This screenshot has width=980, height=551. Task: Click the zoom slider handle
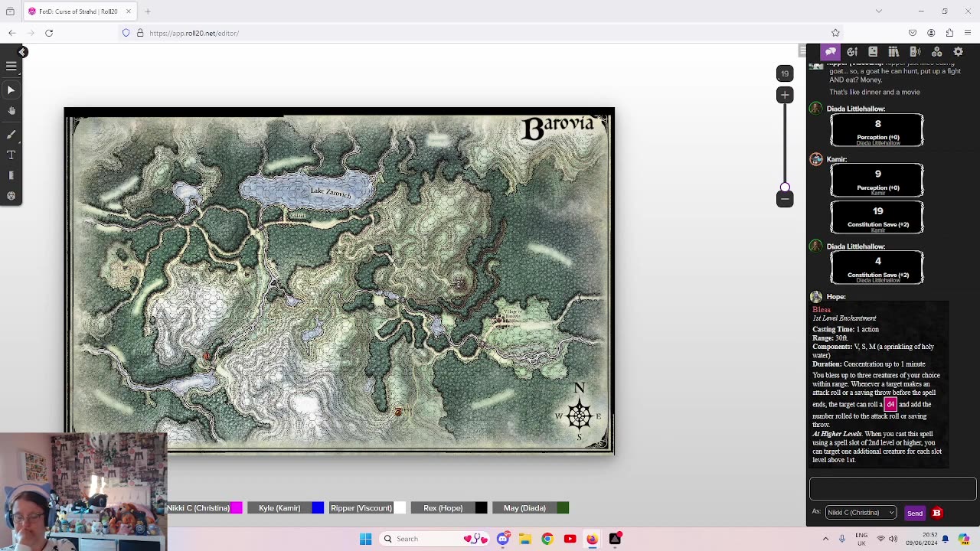785,187
